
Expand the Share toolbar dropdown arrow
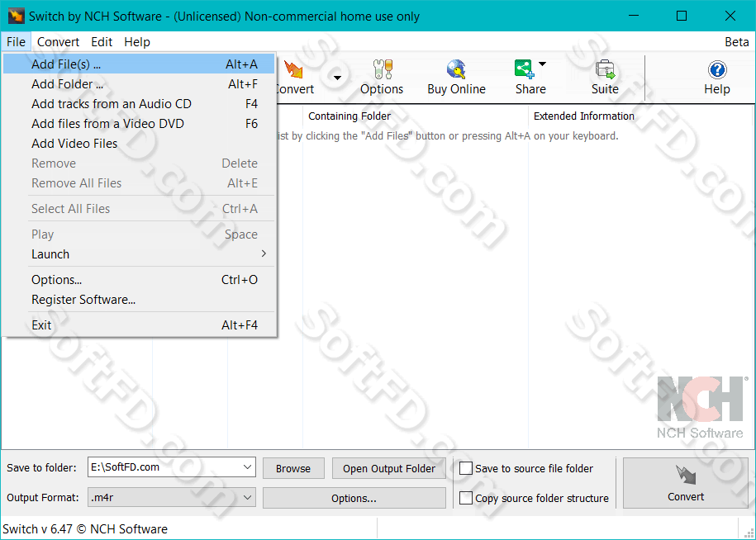click(542, 64)
